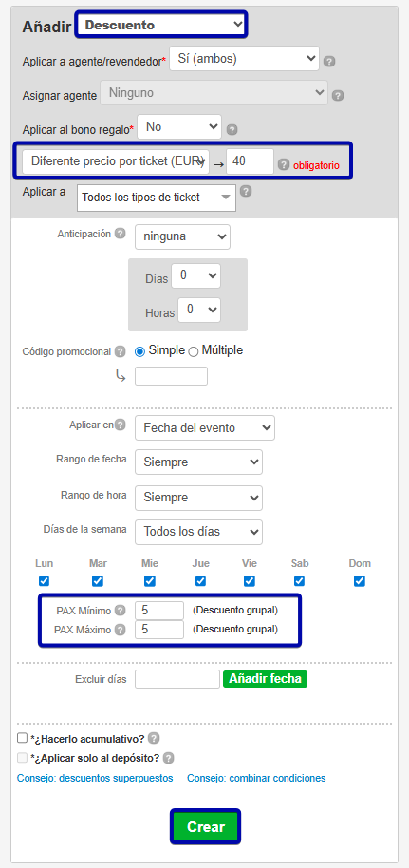Open the Descuento type dropdown
409x868 pixels.
tap(161, 25)
